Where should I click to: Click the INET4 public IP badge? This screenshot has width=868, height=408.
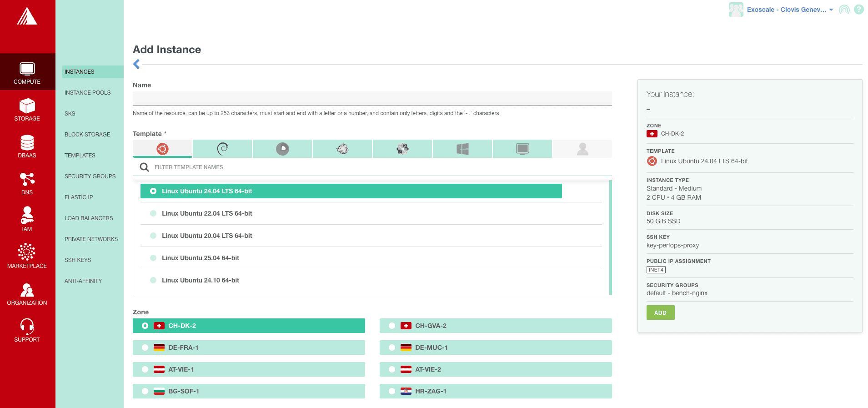click(656, 270)
